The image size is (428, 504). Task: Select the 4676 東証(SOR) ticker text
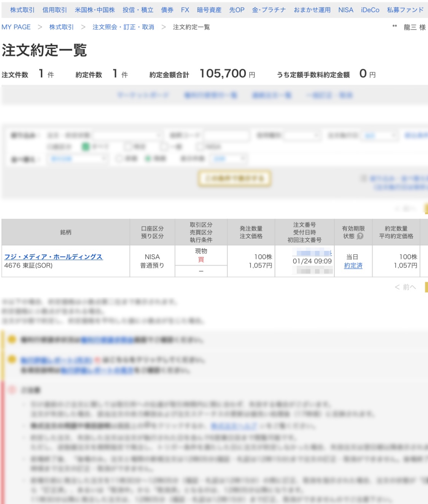28,266
